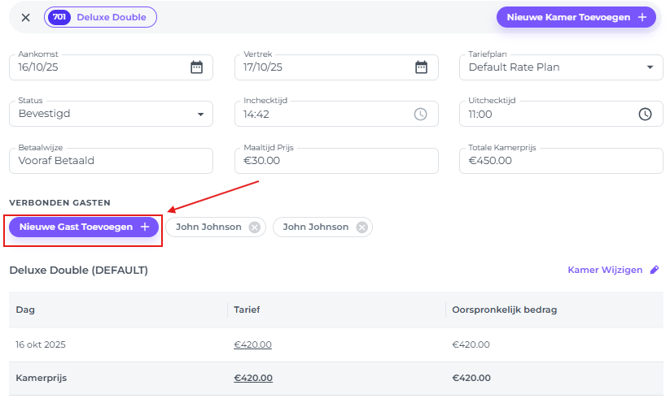670x407 pixels.
Task: Click Nieuwe Kamer Toevoegen button
Action: (x=577, y=18)
